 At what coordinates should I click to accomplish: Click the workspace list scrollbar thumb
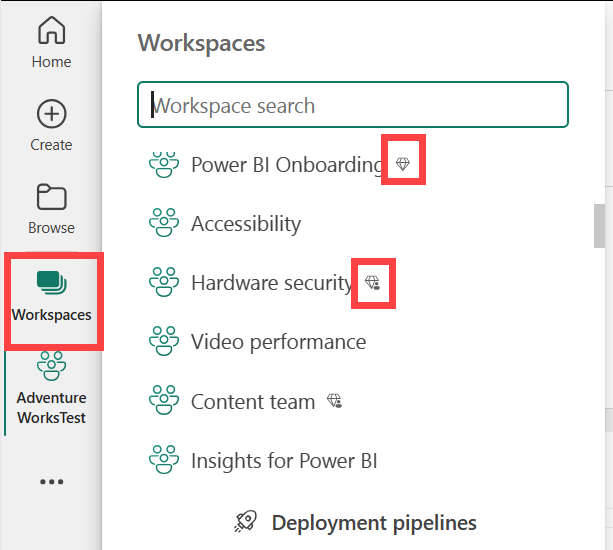pyautogui.click(x=599, y=226)
